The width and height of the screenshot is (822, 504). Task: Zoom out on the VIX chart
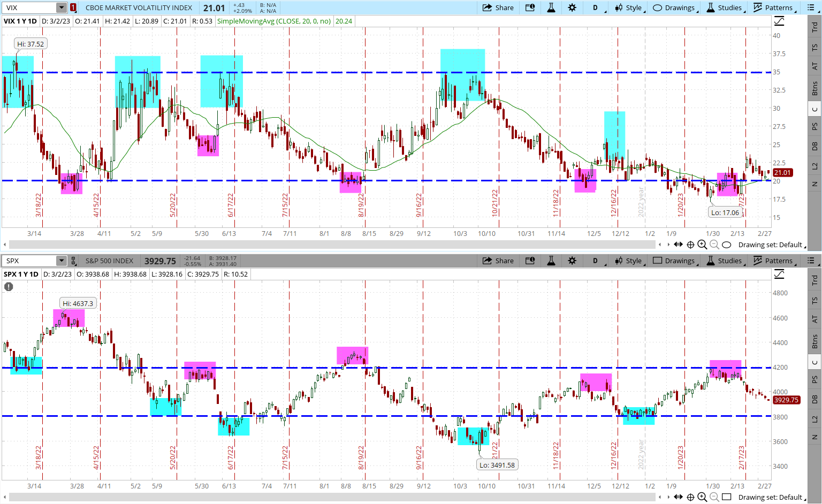(x=714, y=245)
